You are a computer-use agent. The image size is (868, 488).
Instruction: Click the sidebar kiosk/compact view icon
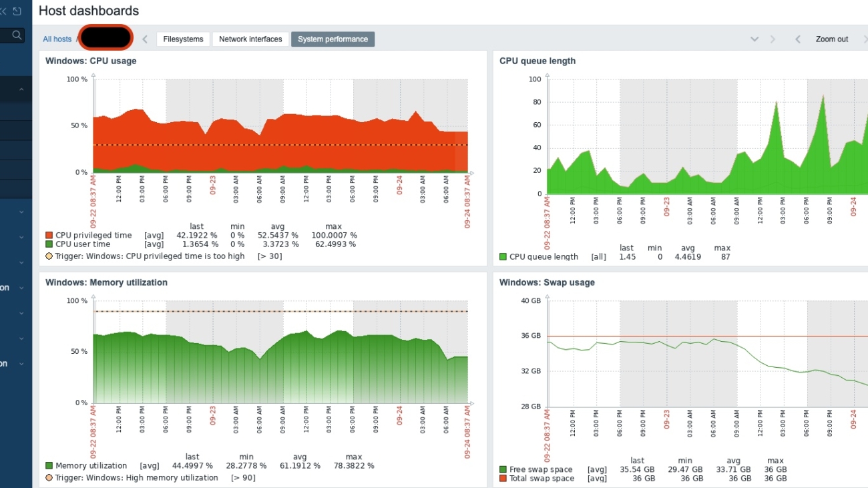tap(17, 11)
